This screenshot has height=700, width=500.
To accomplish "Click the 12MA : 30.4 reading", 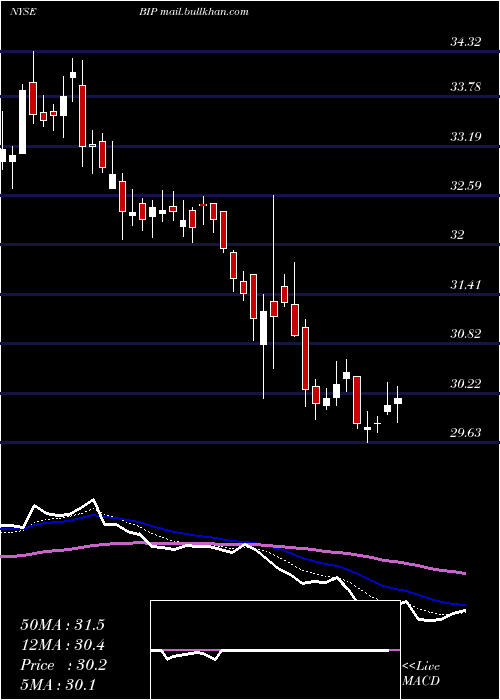I will (x=62, y=645).
